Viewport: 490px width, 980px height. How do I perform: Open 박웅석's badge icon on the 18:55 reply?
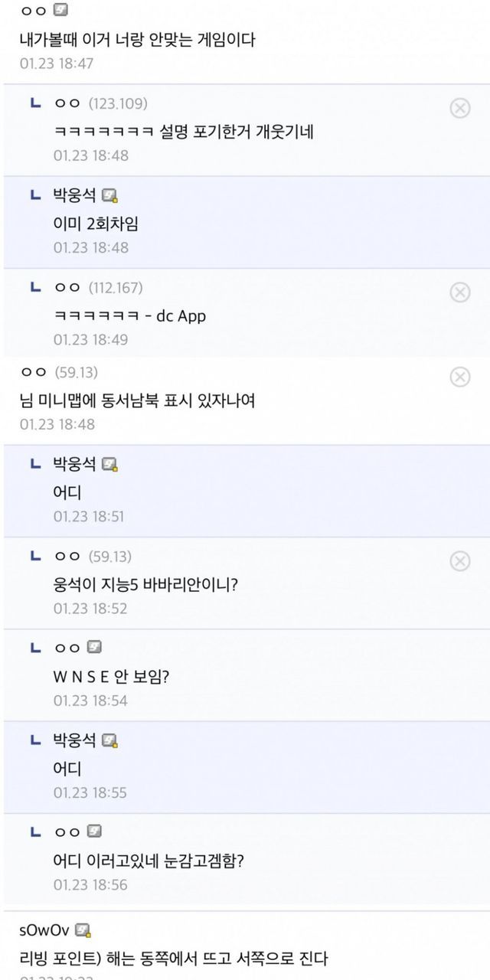point(109,740)
